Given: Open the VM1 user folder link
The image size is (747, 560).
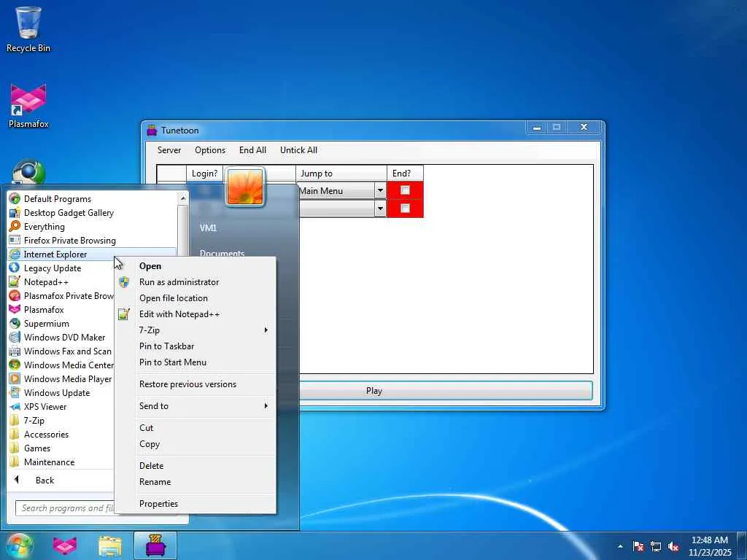Looking at the screenshot, I should (x=208, y=227).
